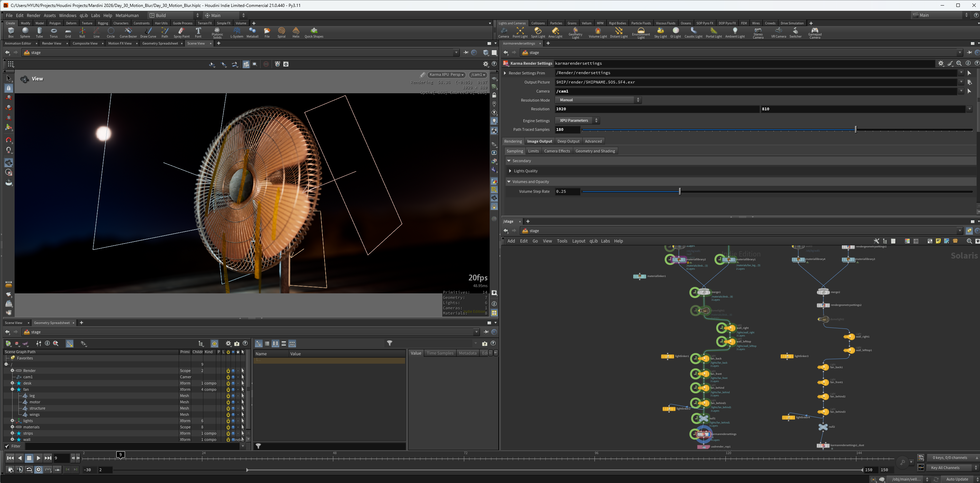Image resolution: width=980 pixels, height=483 pixels.
Task: Select the Helix shelf tool
Action: point(296,32)
